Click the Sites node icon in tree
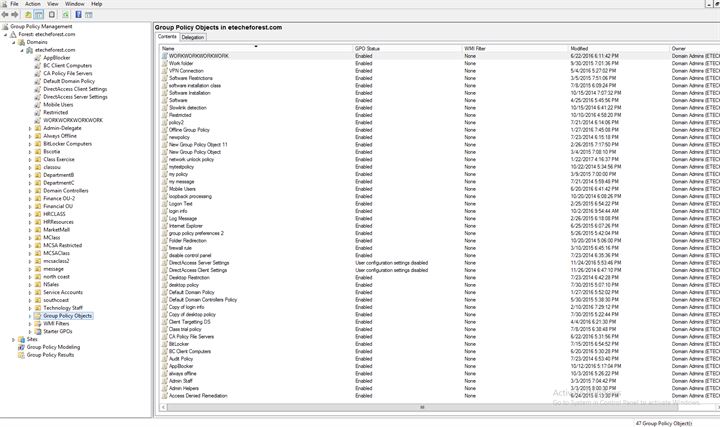Image resolution: width=720 pixels, height=427 pixels. [x=21, y=339]
